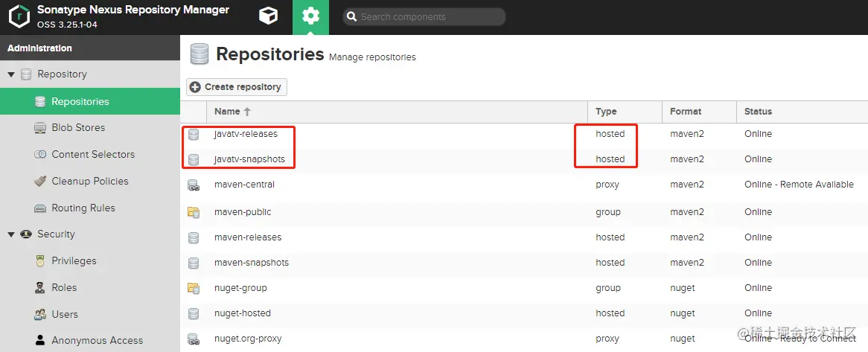
Task: Open the Administration gear icon
Action: [310, 16]
